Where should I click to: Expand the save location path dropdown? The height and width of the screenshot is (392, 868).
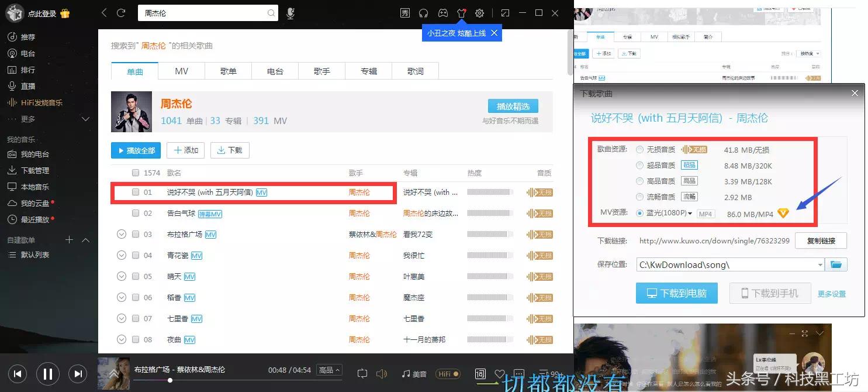(x=819, y=264)
